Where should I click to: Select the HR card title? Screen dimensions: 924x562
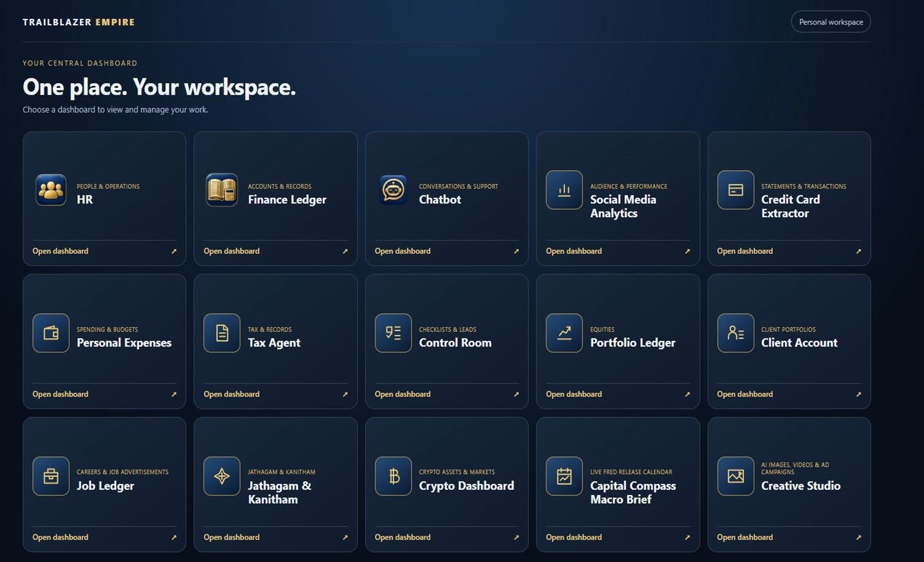[85, 199]
